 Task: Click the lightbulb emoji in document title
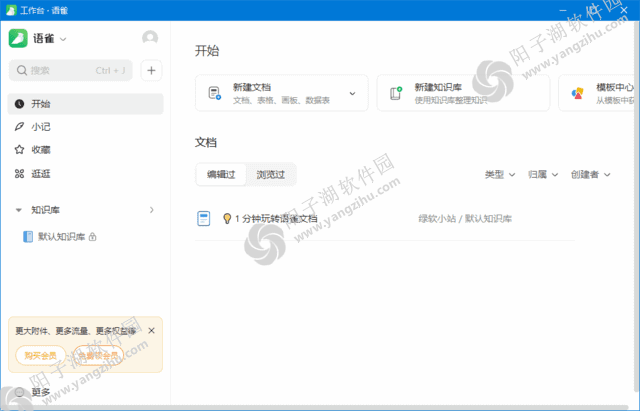(227, 219)
